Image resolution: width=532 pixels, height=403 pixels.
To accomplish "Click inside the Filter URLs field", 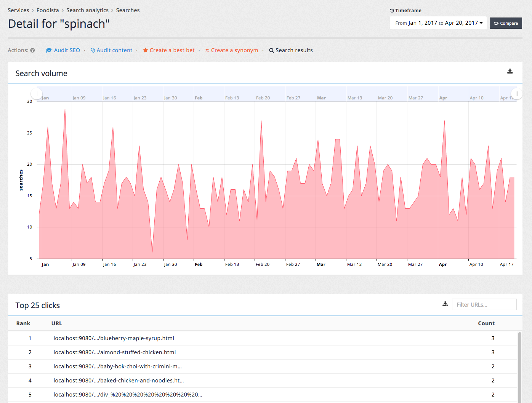I will click(x=484, y=304).
